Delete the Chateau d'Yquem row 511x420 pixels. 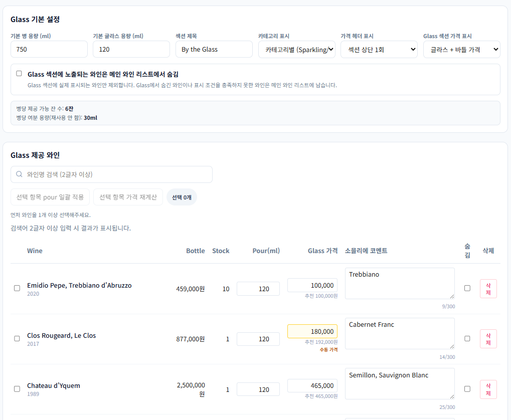[488, 389]
